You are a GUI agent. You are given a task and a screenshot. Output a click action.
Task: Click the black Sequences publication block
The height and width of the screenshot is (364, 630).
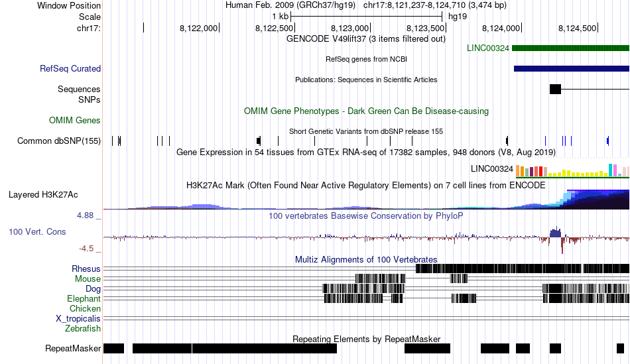[555, 90]
